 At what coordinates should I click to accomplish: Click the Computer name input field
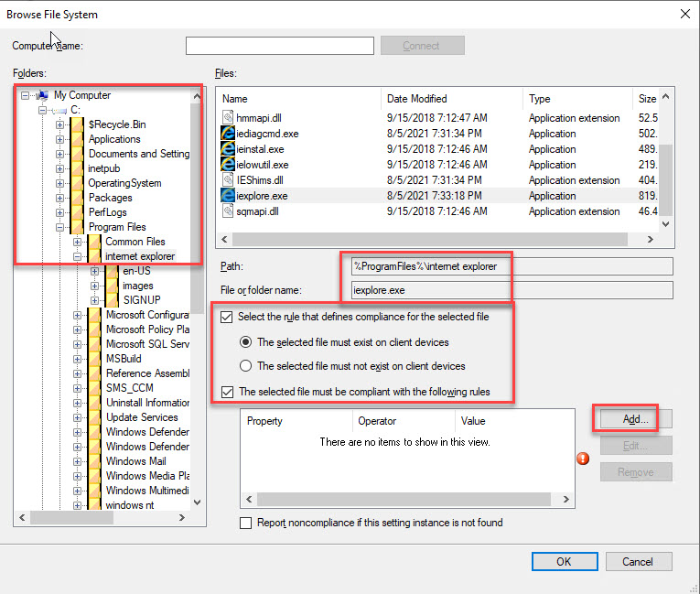coord(279,46)
